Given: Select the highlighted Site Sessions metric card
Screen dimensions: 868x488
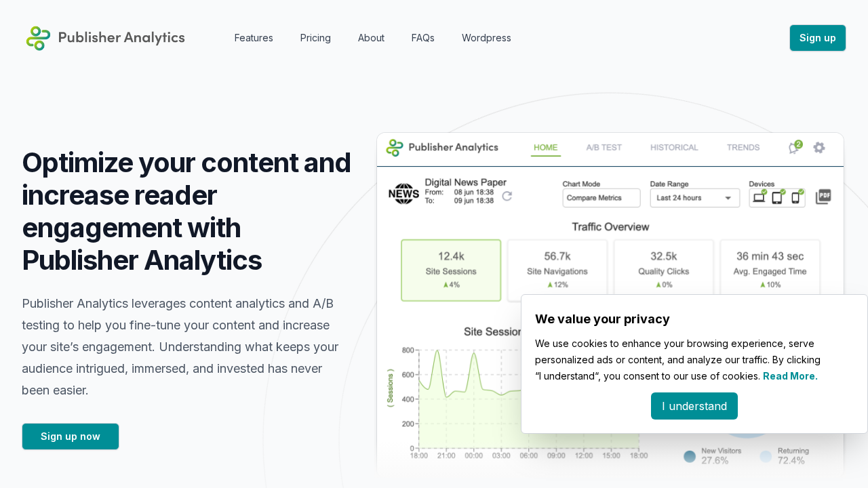Looking at the screenshot, I should 450,270.
